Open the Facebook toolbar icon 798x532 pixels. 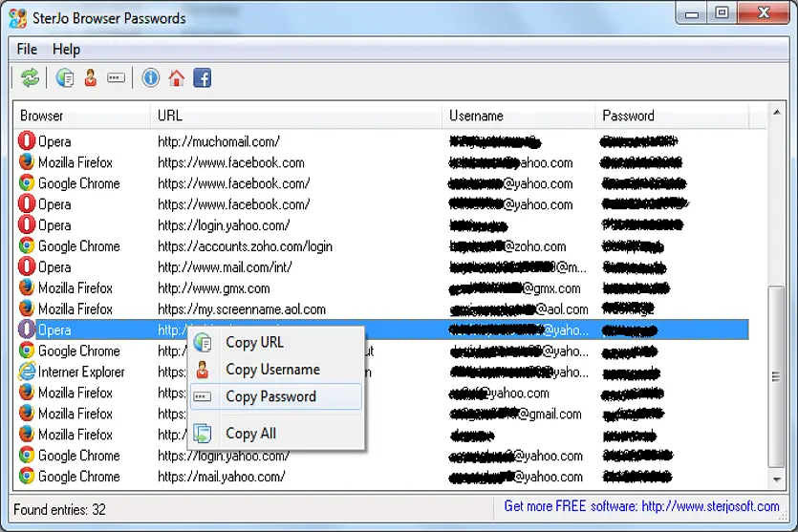[202, 77]
